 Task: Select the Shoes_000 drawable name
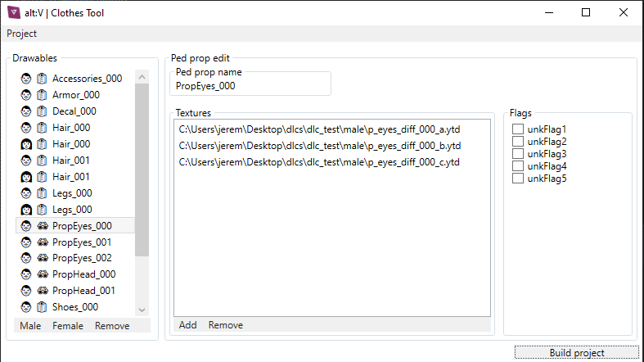(x=75, y=307)
